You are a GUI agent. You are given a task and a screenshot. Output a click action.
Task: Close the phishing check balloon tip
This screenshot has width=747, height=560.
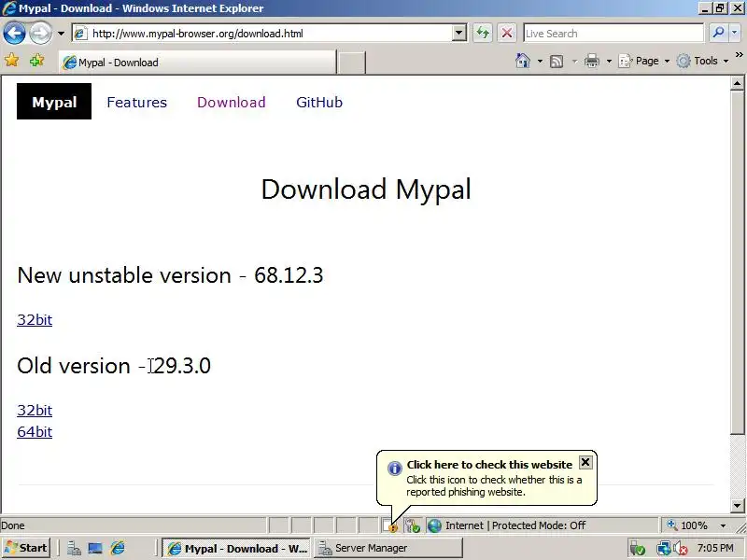pos(585,462)
